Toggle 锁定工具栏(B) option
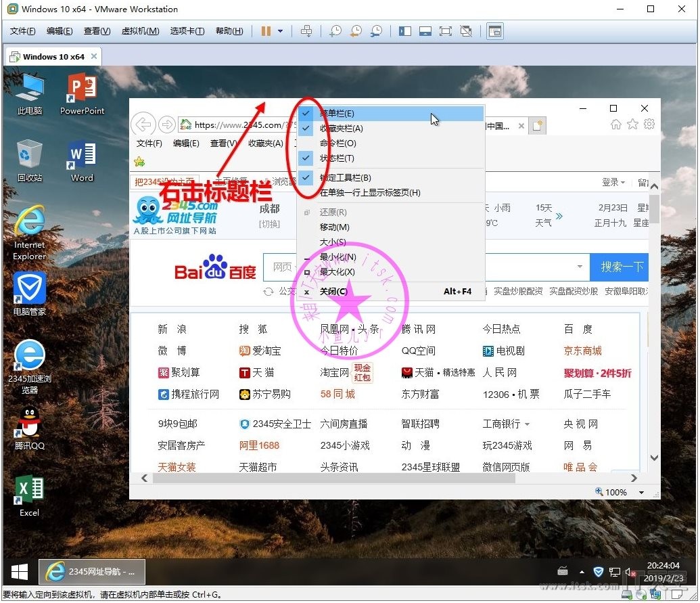 [x=391, y=178]
